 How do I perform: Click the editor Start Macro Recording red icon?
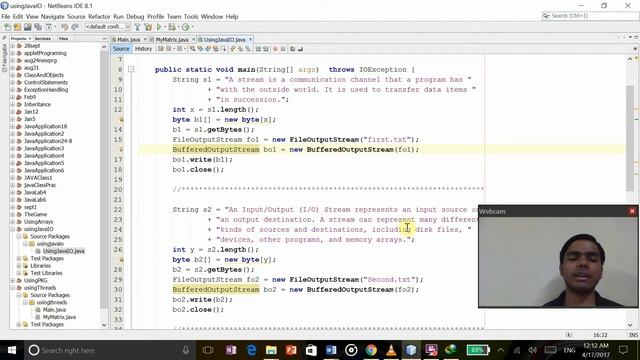click(x=275, y=49)
